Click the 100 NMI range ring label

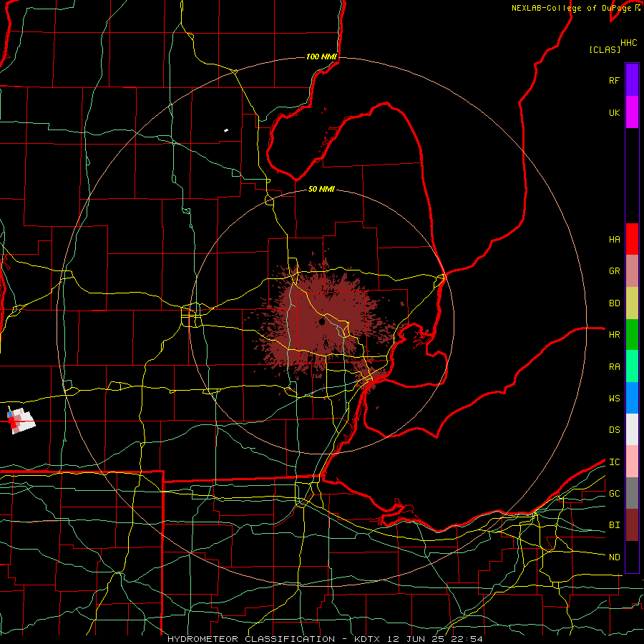[x=321, y=57]
